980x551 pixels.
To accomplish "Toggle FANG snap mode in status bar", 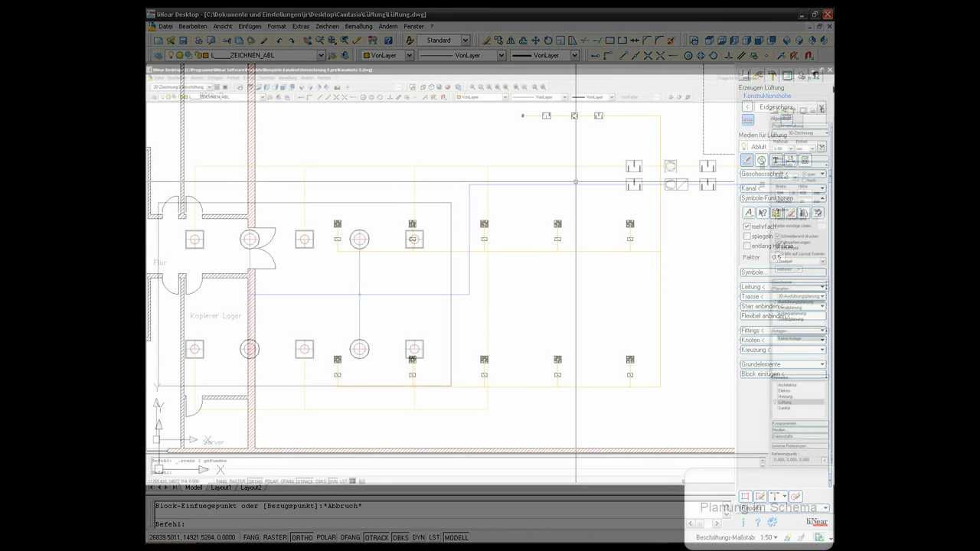I will (x=251, y=537).
